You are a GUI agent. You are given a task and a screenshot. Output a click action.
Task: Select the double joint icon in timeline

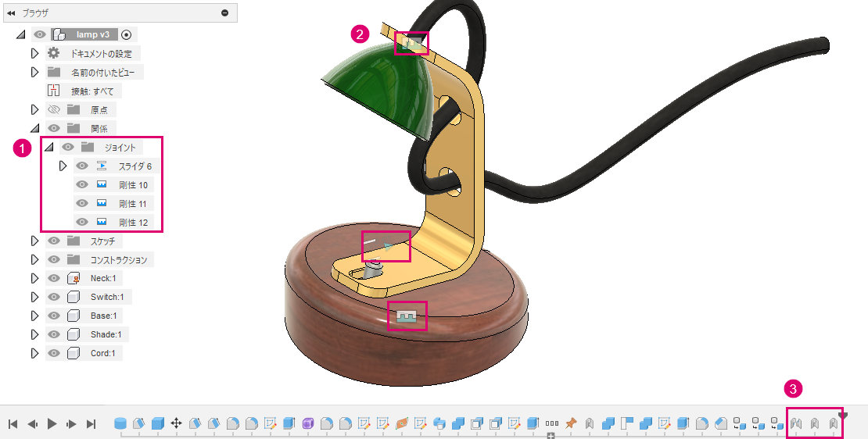[796, 423]
